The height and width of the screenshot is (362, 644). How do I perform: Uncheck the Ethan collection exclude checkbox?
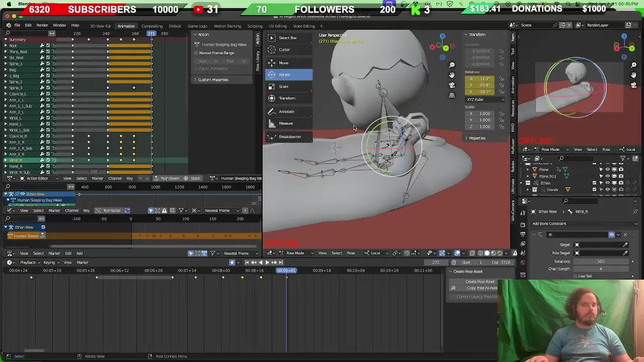tap(594, 183)
